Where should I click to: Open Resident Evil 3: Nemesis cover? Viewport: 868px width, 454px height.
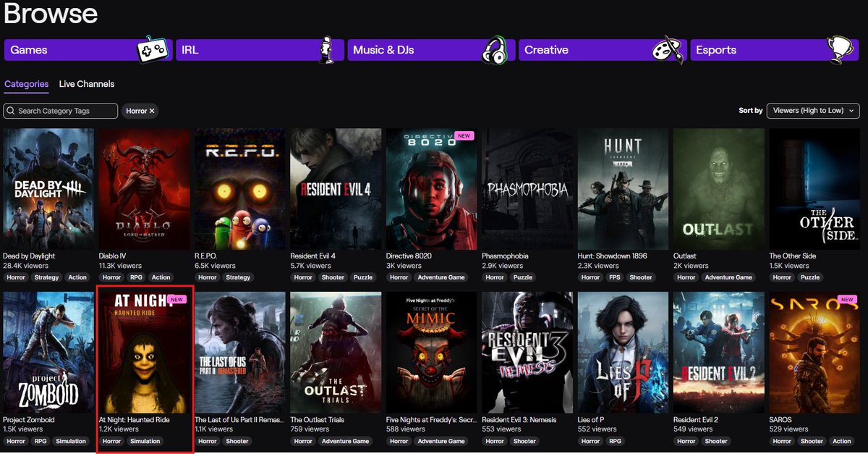[527, 353]
